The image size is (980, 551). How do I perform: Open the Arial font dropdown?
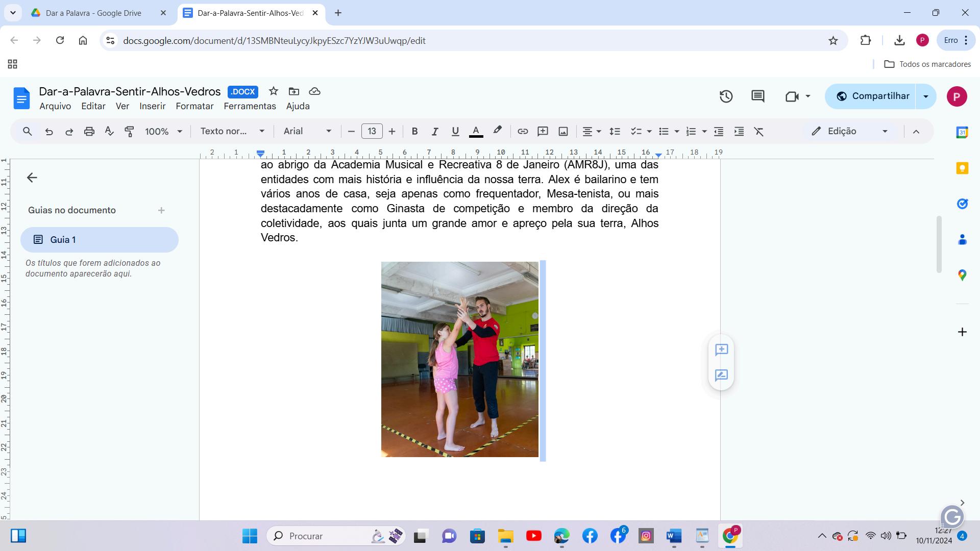tap(307, 132)
